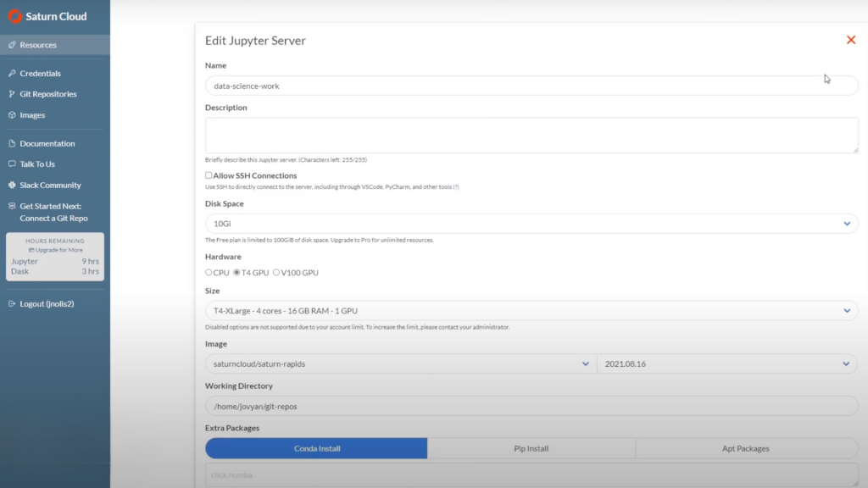
Task: Click Upgrade for More link
Action: coord(55,250)
